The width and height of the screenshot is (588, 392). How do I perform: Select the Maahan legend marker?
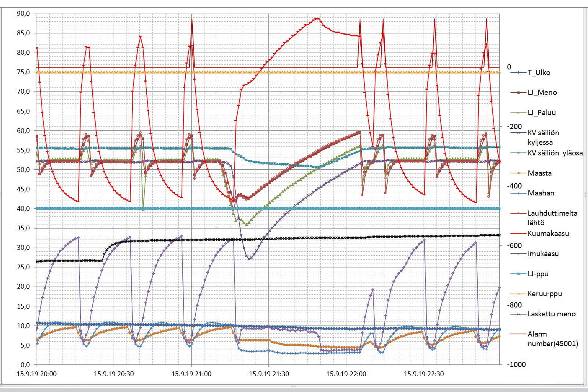pyautogui.click(x=519, y=193)
